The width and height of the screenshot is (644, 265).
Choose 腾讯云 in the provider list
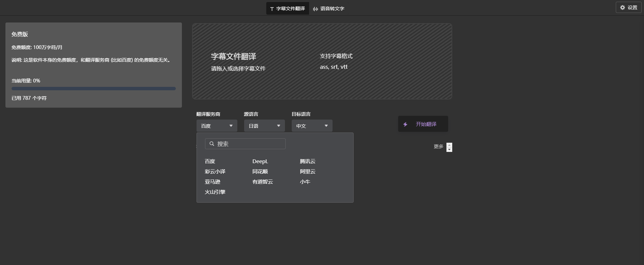(x=307, y=161)
